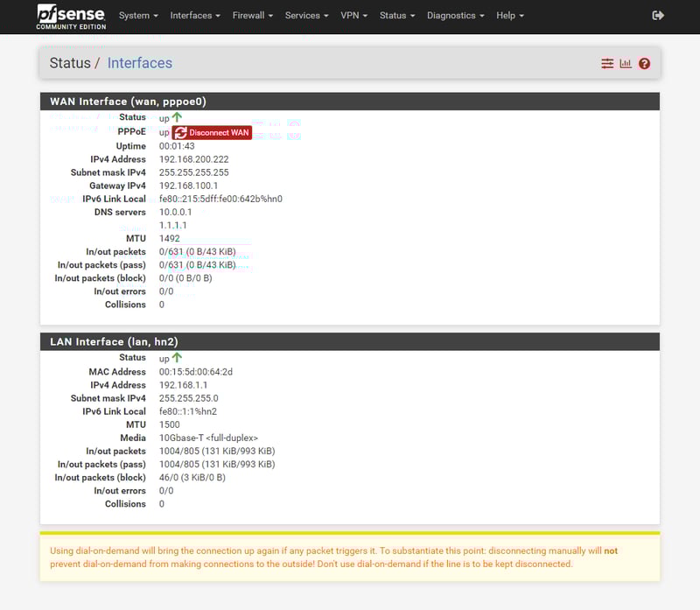Image resolution: width=700 pixels, height=610 pixels.
Task: Open the Interfaces dropdown menu
Action: click(195, 16)
